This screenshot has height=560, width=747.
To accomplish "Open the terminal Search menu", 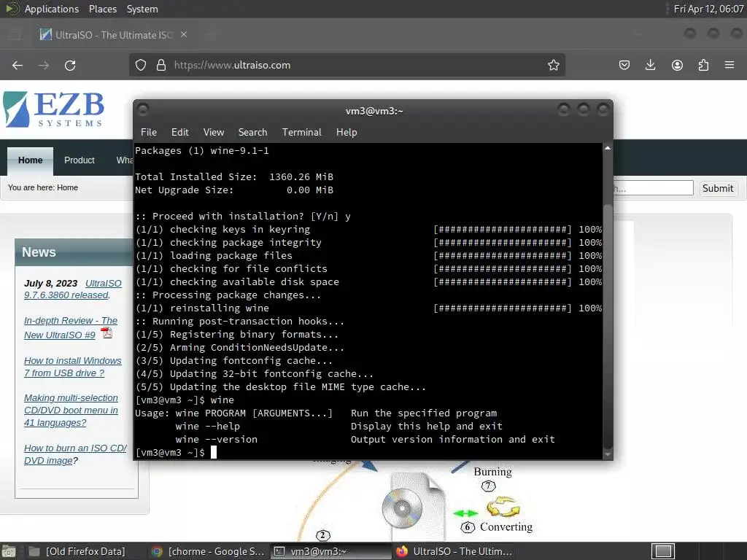I will tap(252, 133).
